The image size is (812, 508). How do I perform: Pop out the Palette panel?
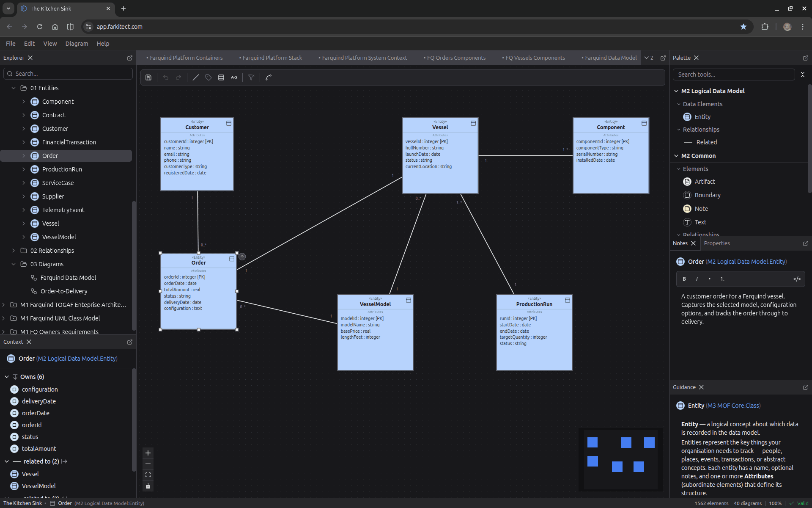tap(806, 58)
